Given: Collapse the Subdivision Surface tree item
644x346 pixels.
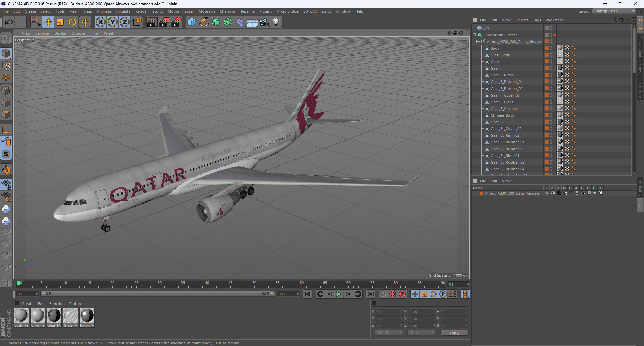Looking at the screenshot, I should [x=475, y=35].
